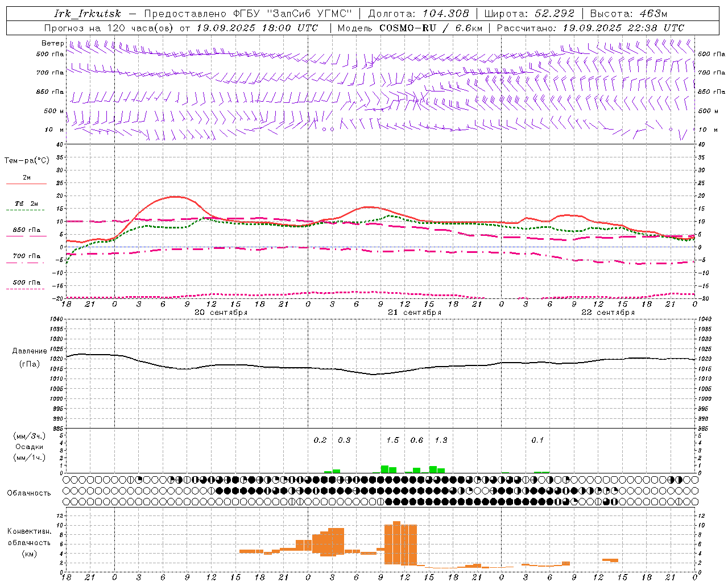This screenshot has height=582, width=728.
Task: Click the Облачность cloud cover label
Action: (29, 493)
